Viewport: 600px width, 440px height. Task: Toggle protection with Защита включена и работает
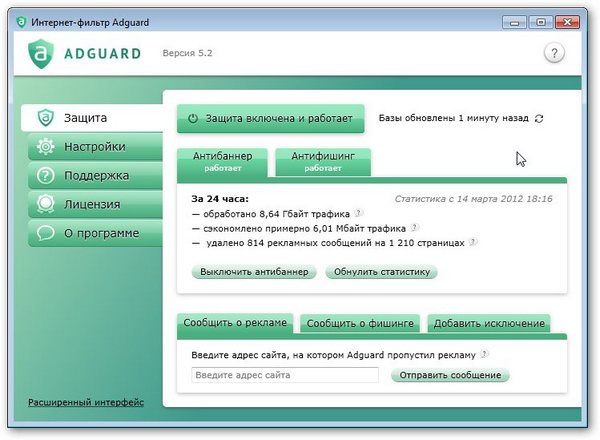pos(270,118)
